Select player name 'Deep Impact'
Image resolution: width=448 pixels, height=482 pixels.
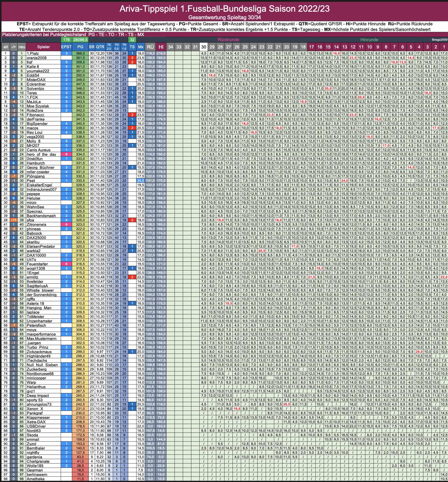pos(38,395)
